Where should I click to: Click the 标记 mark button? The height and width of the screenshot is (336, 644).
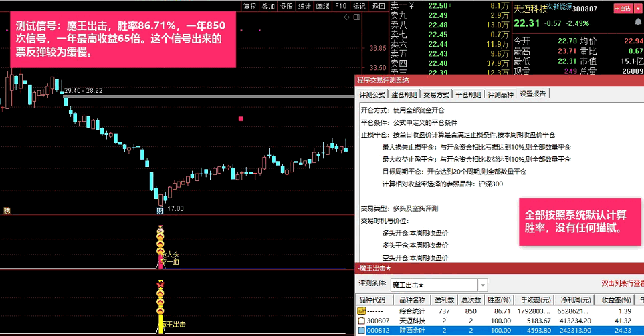click(x=359, y=6)
